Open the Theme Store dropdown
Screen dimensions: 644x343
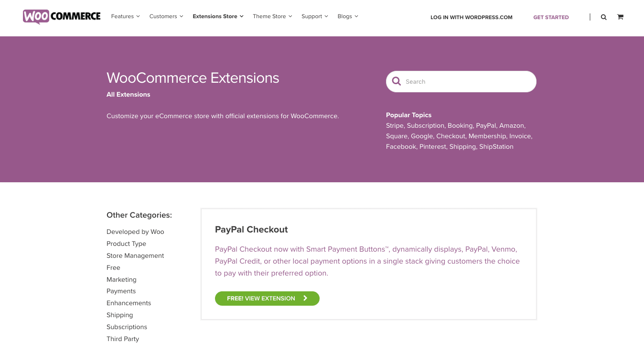[269, 16]
